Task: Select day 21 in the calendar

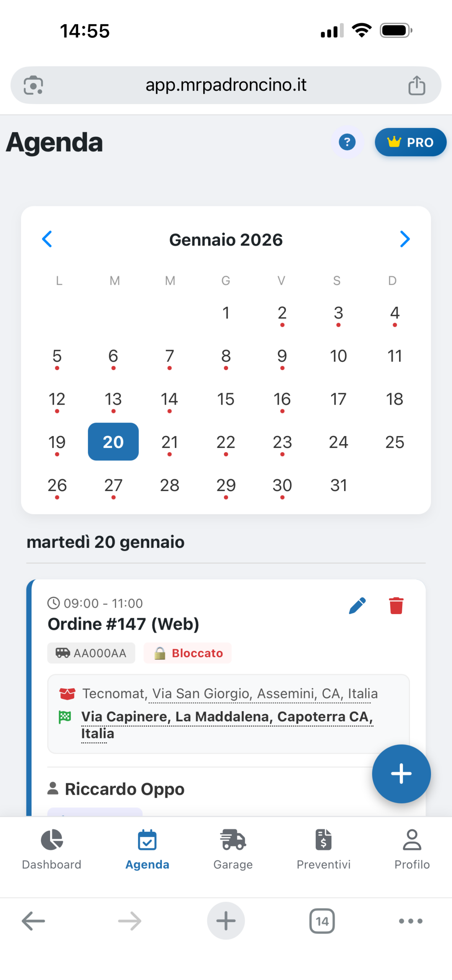Action: coord(170,442)
